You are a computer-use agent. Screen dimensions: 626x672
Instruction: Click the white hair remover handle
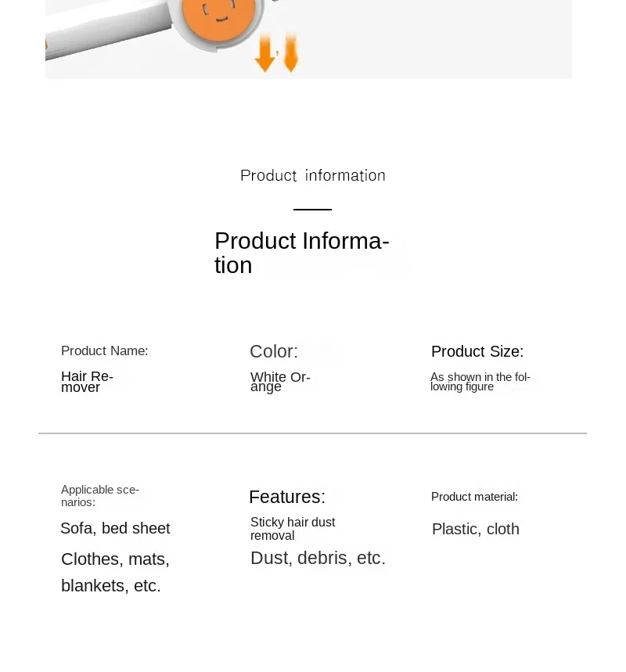(x=107, y=28)
